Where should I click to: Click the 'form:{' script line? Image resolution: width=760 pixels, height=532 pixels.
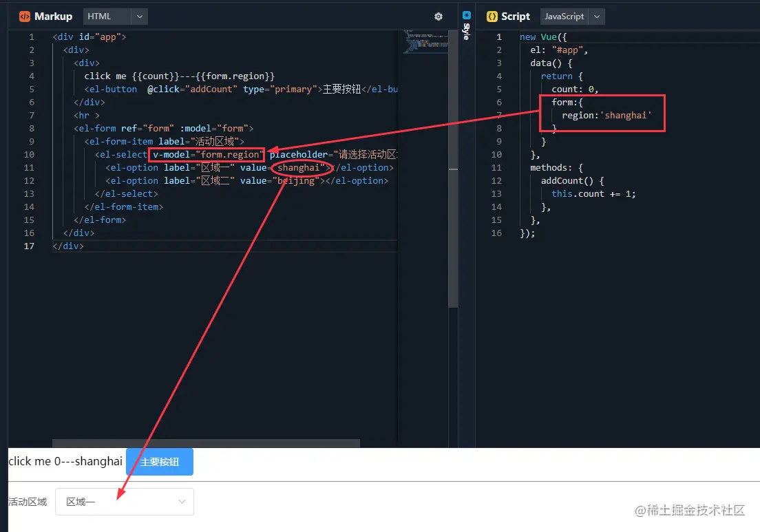click(x=567, y=103)
